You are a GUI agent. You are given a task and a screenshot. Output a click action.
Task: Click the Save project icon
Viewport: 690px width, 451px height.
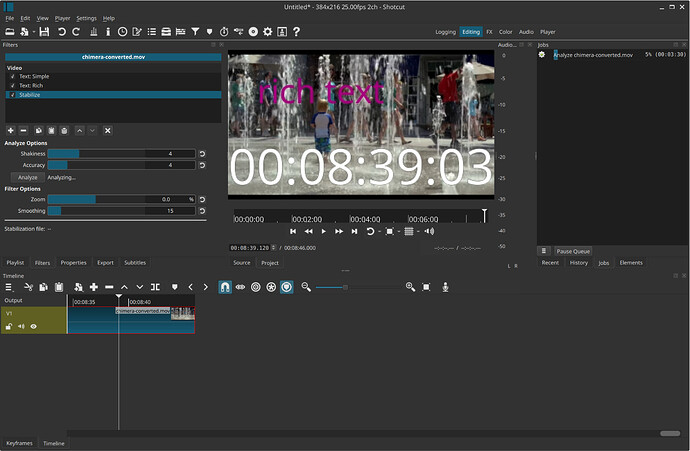coord(44,32)
